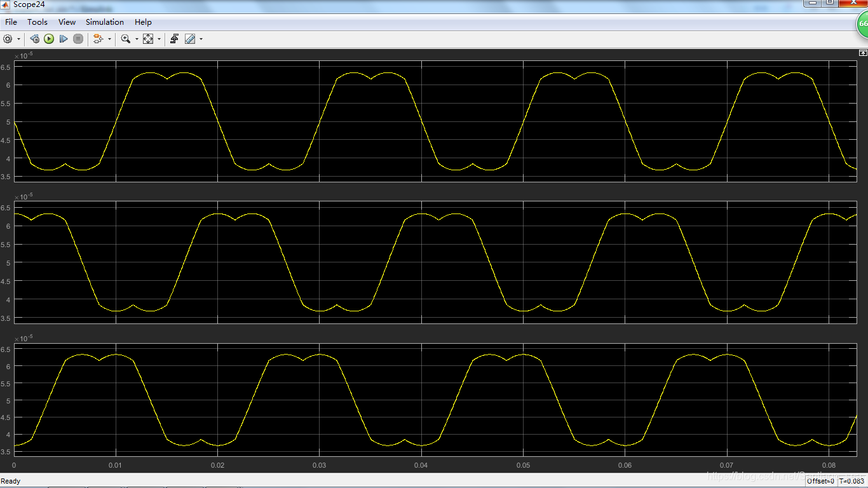This screenshot has width=868, height=488.
Task: Open the File menu
Action: 11,22
